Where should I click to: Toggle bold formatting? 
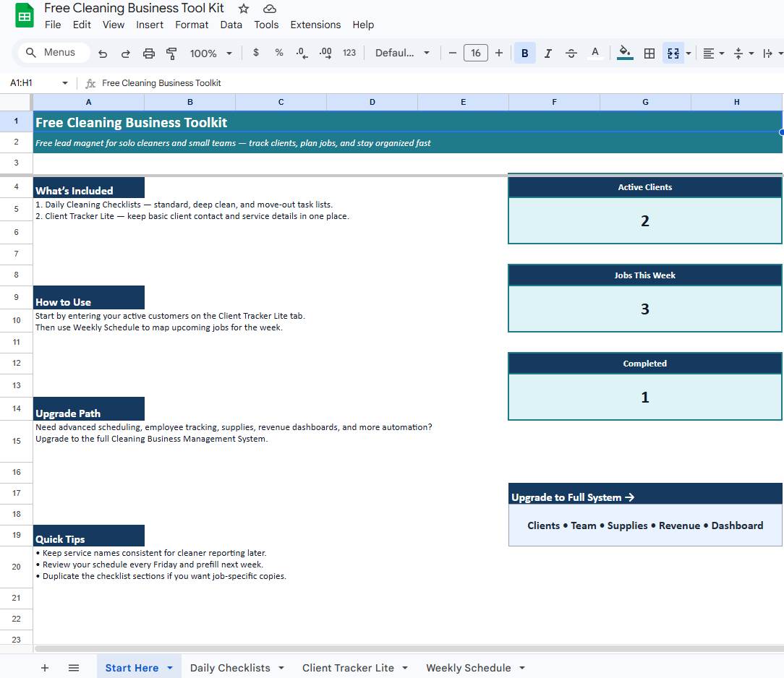(524, 53)
